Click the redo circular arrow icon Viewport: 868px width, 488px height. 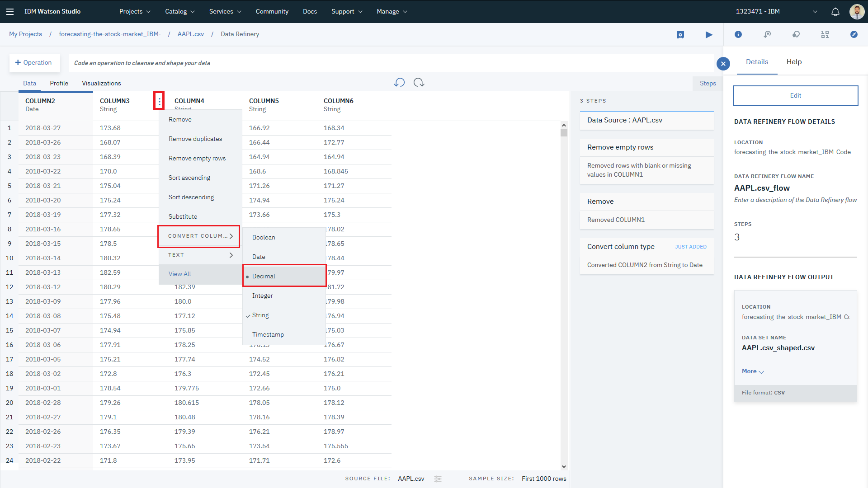[x=419, y=83]
